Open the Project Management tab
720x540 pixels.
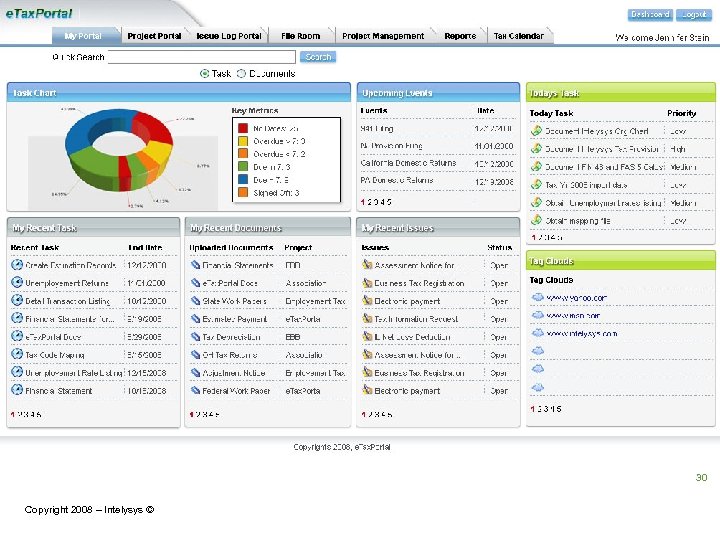[383, 36]
